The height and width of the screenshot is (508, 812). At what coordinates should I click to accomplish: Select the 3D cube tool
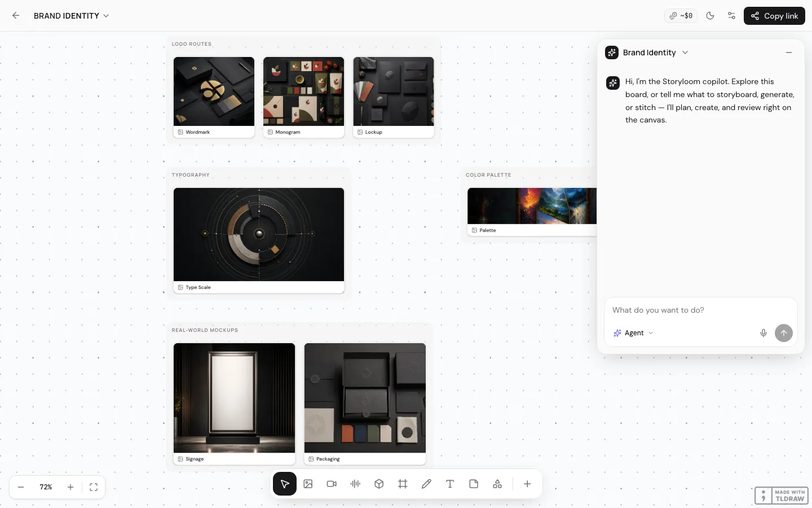point(379,484)
